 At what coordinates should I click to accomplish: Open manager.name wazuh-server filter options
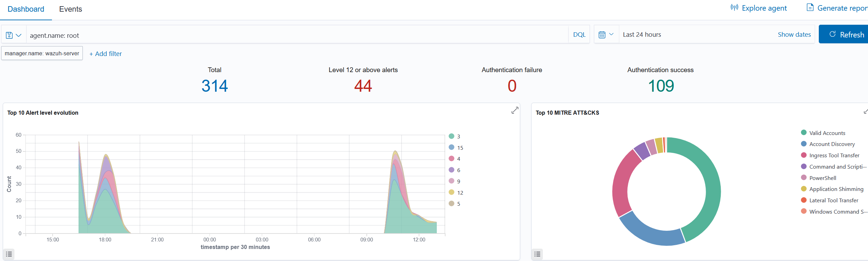point(42,54)
